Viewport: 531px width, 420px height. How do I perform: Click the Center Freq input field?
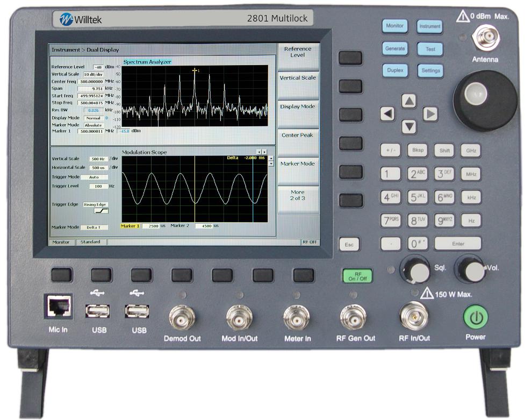[91, 81]
